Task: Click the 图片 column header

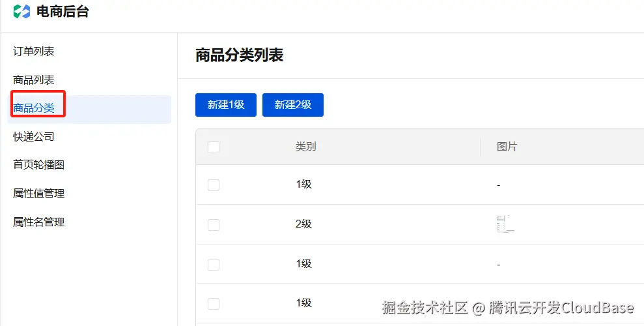Action: [x=507, y=147]
